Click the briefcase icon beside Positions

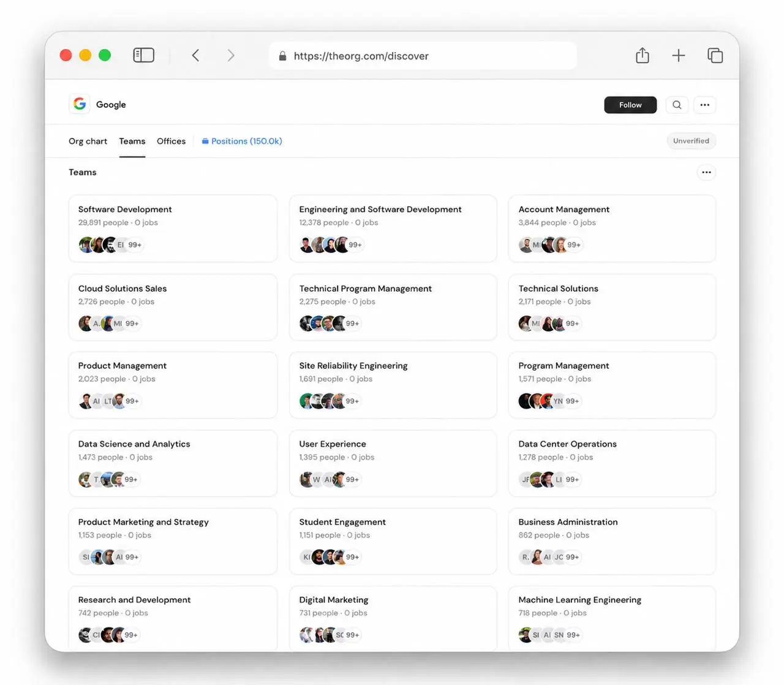click(x=205, y=141)
